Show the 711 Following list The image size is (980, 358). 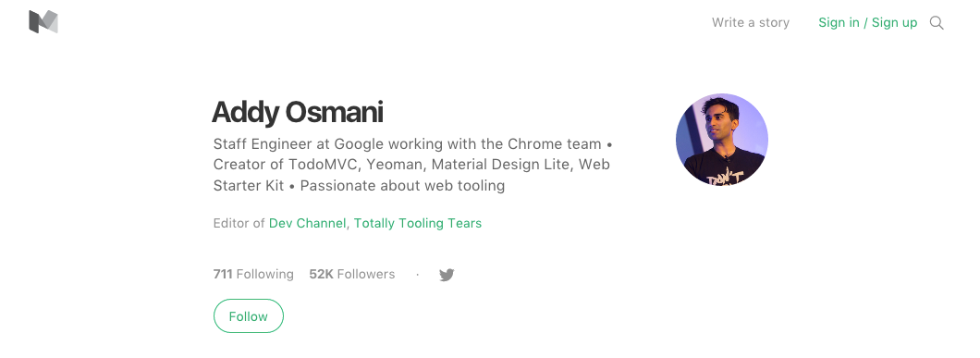(x=253, y=274)
